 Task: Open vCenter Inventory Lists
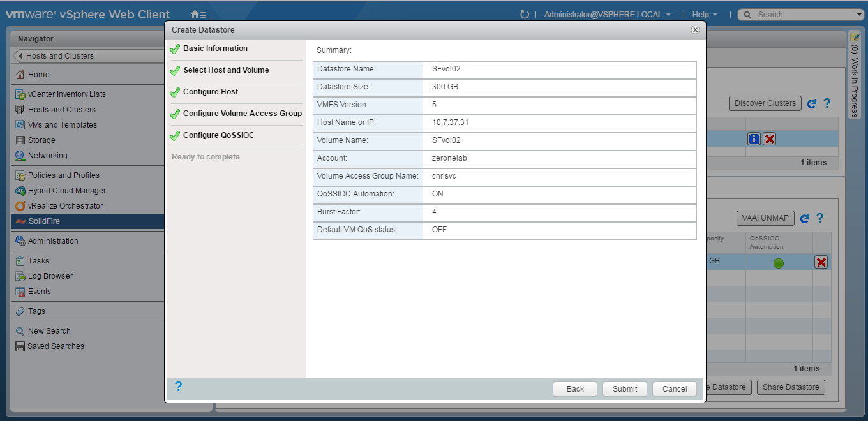[x=67, y=94]
